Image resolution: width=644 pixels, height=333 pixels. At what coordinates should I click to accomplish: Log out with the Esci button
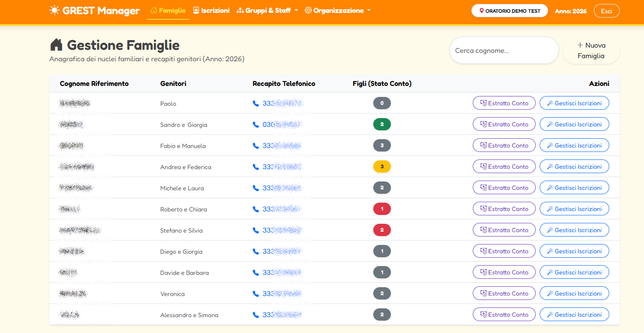click(x=607, y=11)
